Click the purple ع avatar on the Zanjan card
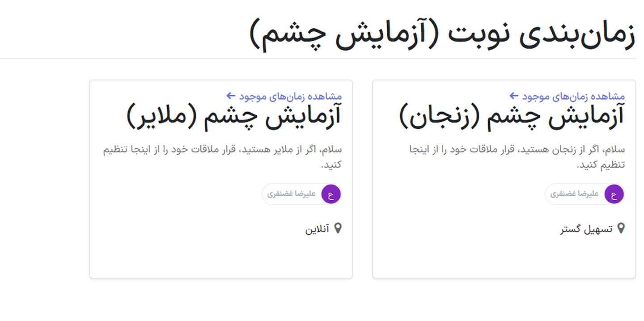This screenshot has height=321, width=644. coord(614,194)
